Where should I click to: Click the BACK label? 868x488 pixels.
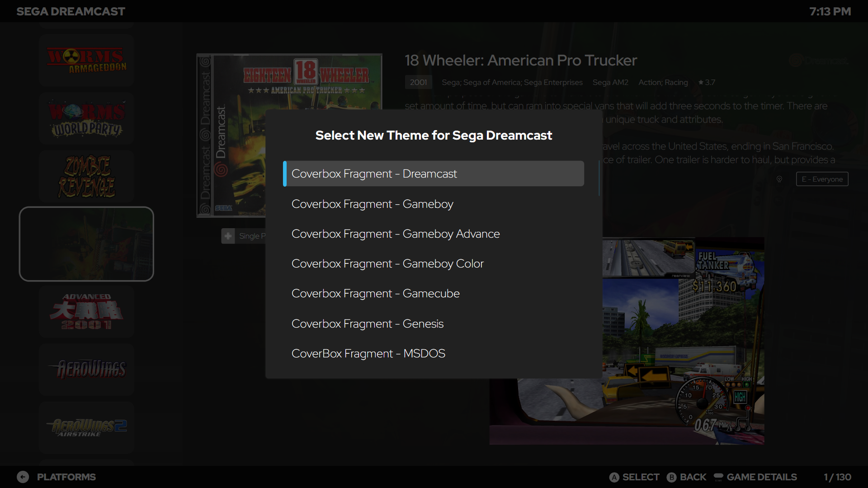(x=693, y=477)
